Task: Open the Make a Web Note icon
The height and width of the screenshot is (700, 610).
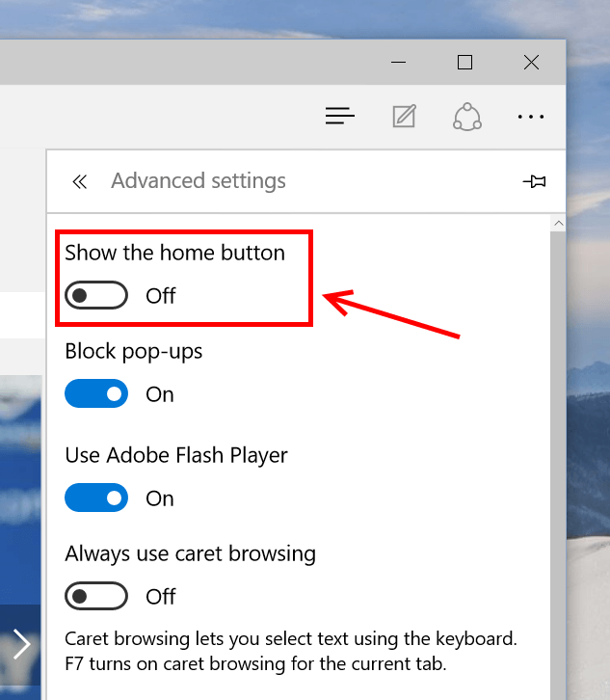Action: [405, 116]
